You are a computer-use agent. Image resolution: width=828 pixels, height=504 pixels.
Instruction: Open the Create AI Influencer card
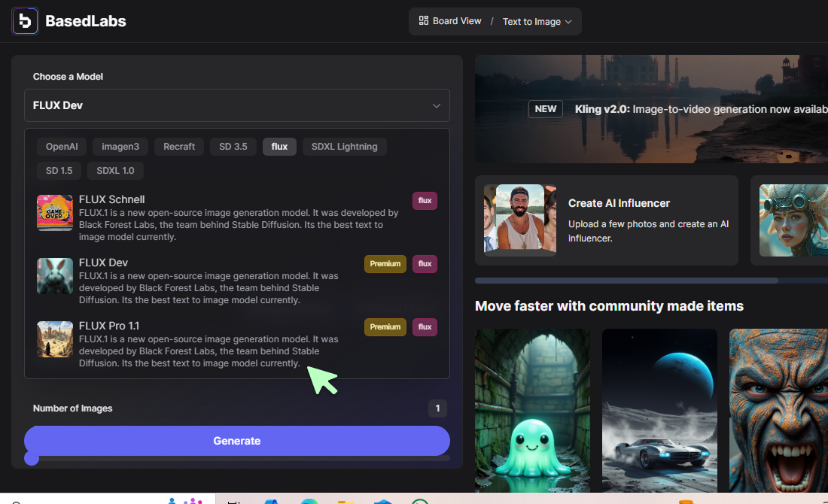(606, 220)
